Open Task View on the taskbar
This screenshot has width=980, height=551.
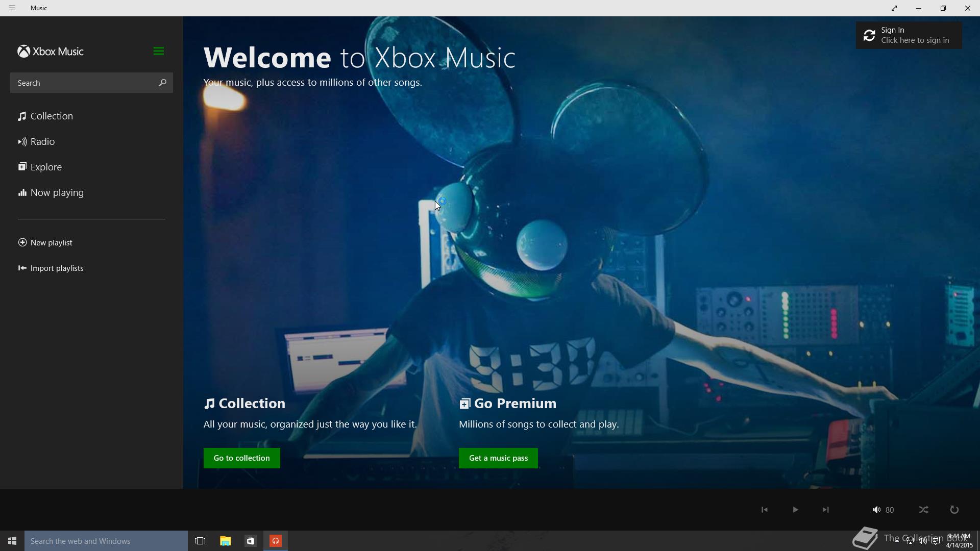pyautogui.click(x=200, y=541)
